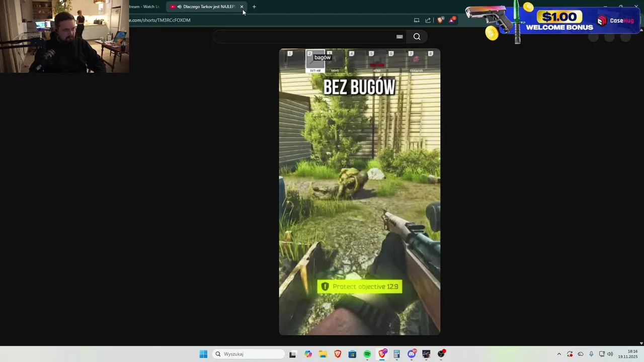The width and height of the screenshot is (644, 362).
Task: Switch to the active Brave window on the taskbar
Action: point(382,354)
